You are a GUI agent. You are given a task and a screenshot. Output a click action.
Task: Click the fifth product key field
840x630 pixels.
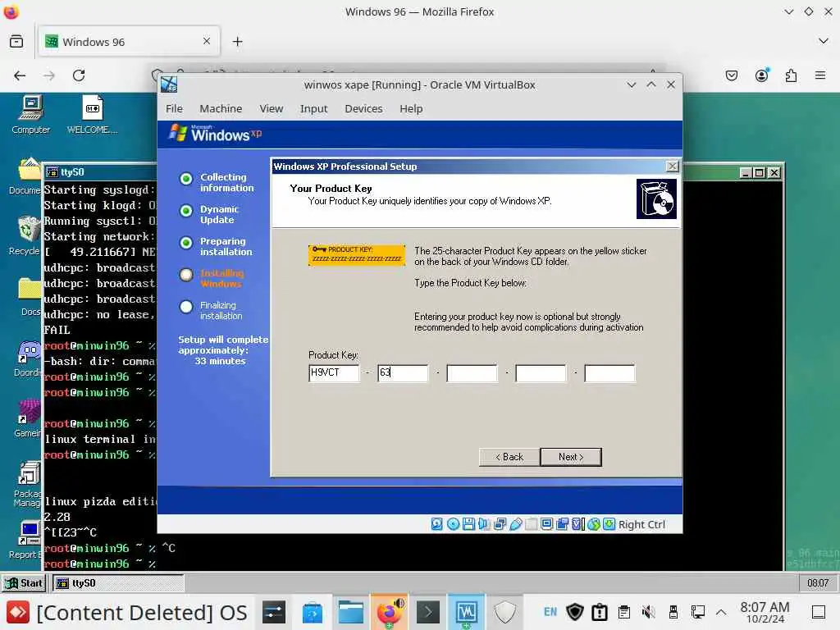click(609, 373)
